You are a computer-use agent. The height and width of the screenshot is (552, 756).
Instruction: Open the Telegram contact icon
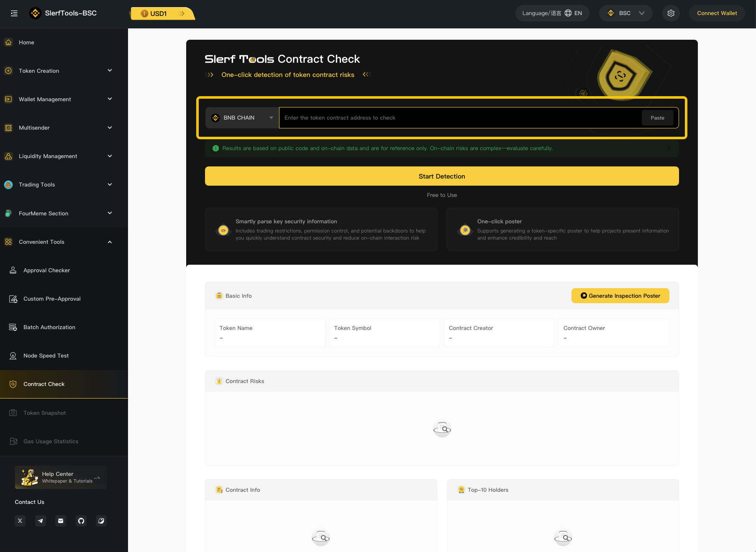[41, 521]
